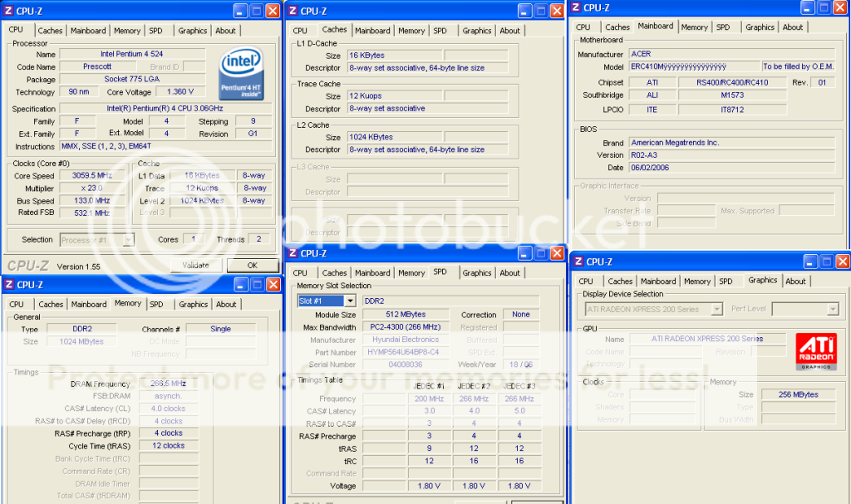Click the Part Number 'HYMP564U64BP8-C4'

point(406,352)
